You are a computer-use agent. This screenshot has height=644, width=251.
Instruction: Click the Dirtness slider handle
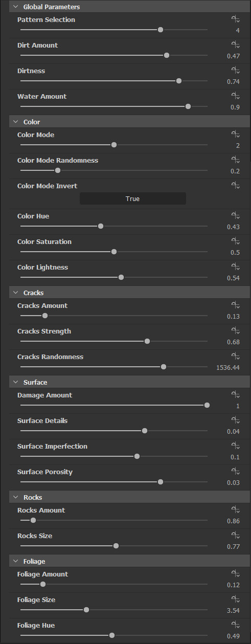pos(179,81)
